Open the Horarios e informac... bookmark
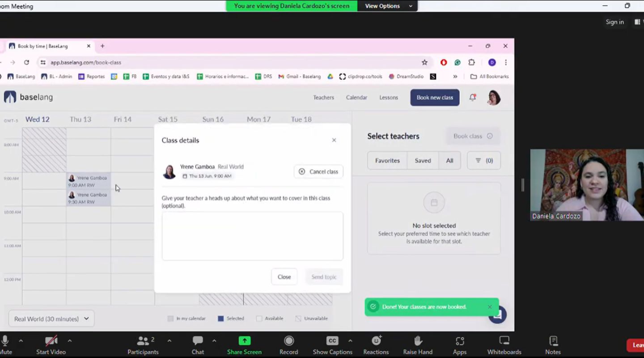The image size is (644, 358). (x=223, y=77)
